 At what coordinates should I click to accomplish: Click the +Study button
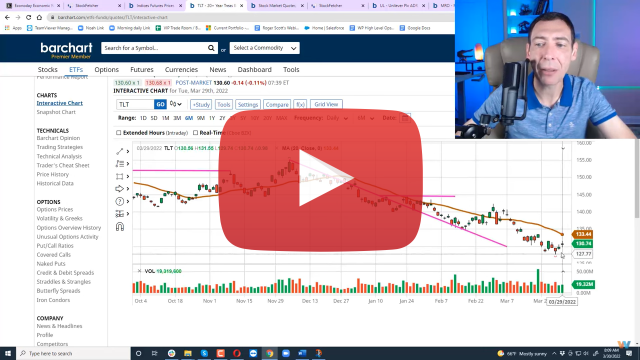point(201,104)
